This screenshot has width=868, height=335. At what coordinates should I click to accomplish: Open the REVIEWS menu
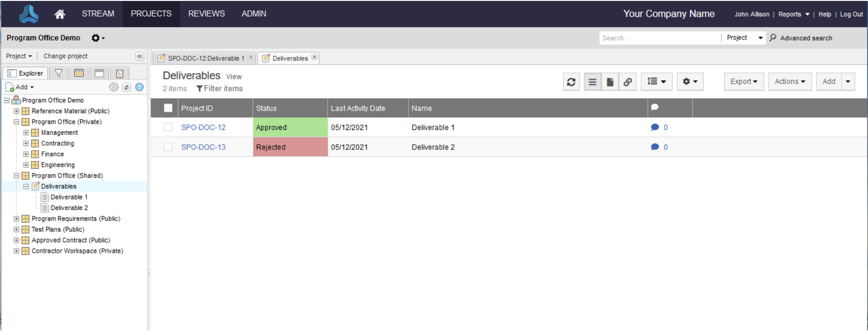(206, 14)
